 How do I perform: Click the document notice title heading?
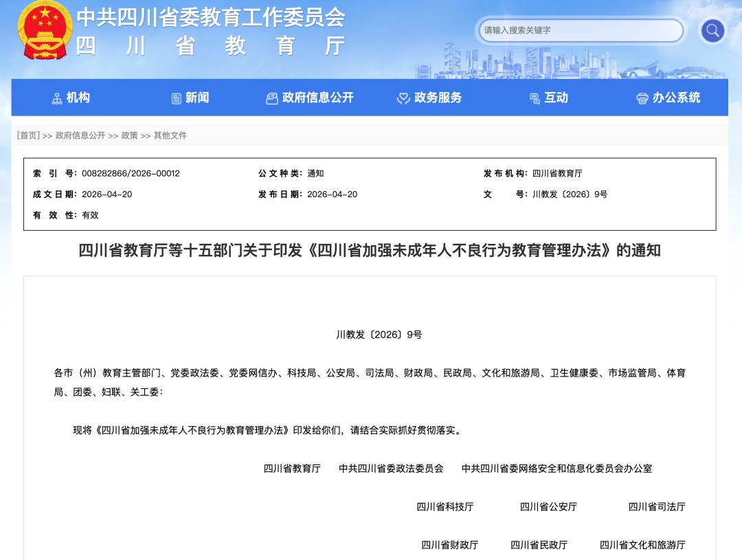[370, 250]
